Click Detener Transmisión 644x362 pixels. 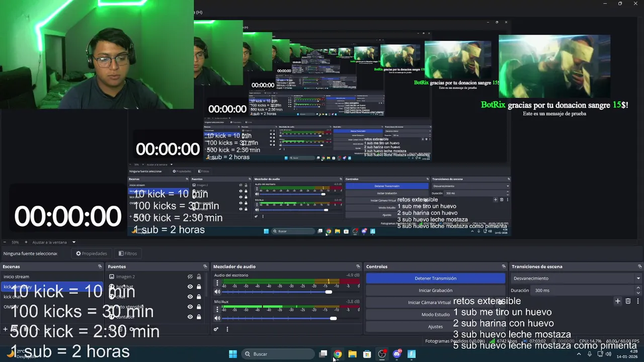click(x=436, y=278)
